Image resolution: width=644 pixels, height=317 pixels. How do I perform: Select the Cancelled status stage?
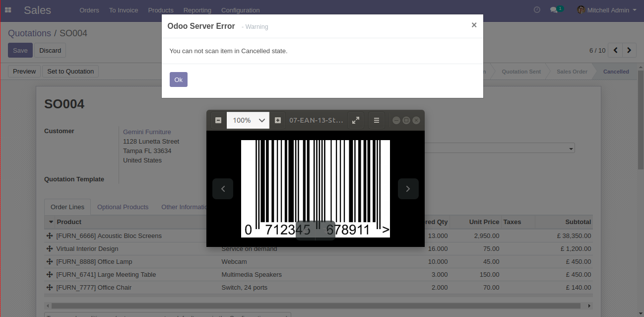[616, 72]
